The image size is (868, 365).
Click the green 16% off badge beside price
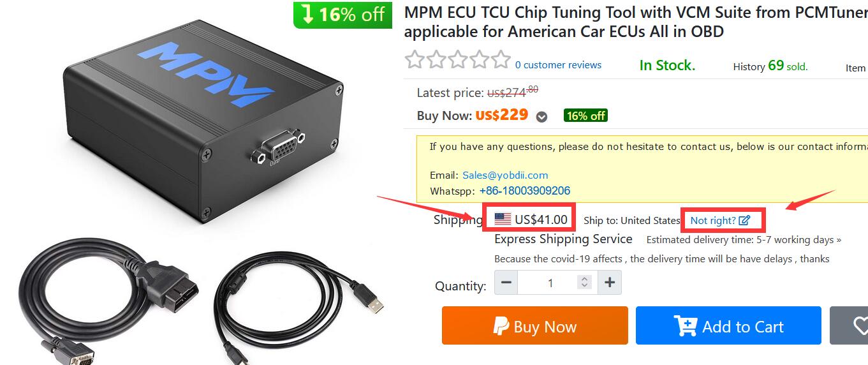click(585, 116)
